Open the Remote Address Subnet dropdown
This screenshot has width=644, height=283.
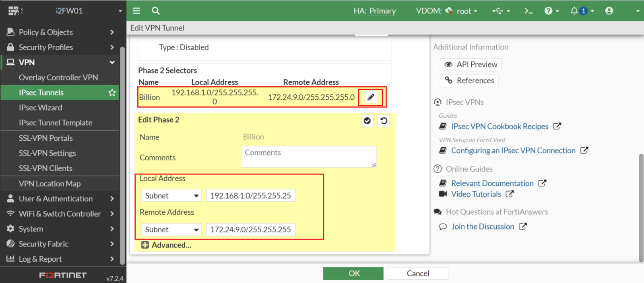pos(171,230)
